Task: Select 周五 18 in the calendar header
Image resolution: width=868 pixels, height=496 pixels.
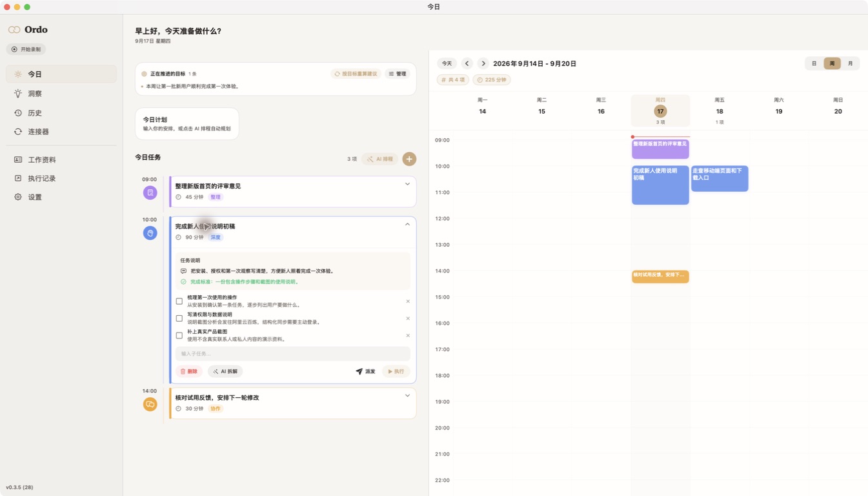Action: click(720, 110)
